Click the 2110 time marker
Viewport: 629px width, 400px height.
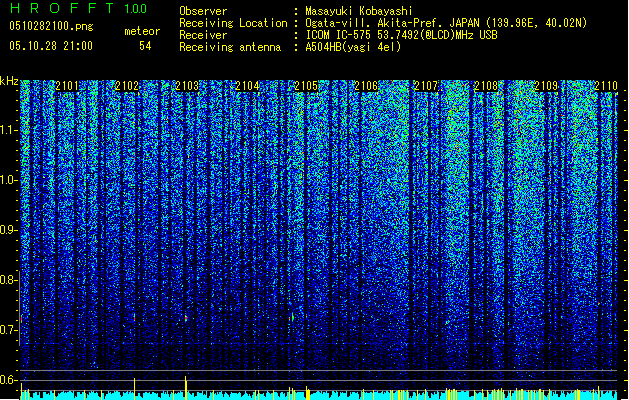[x=606, y=86]
